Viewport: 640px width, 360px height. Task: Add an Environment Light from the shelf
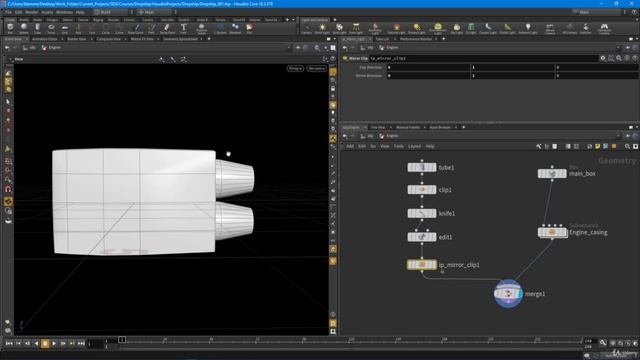[x=438, y=28]
